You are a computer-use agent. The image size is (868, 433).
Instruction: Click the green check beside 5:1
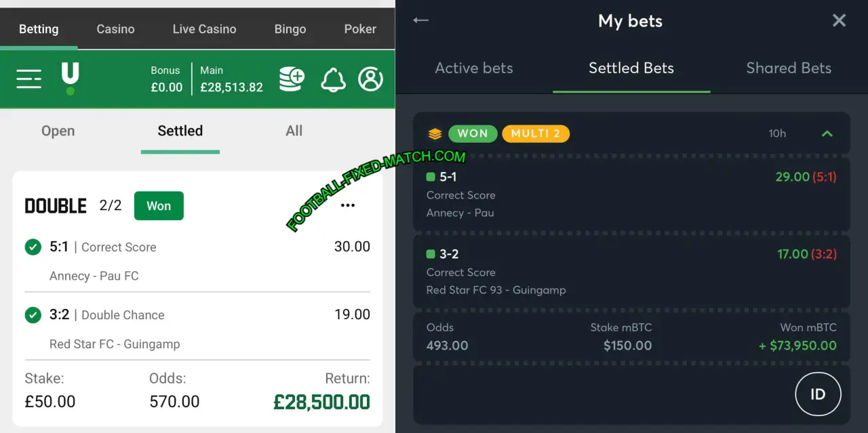(x=33, y=247)
